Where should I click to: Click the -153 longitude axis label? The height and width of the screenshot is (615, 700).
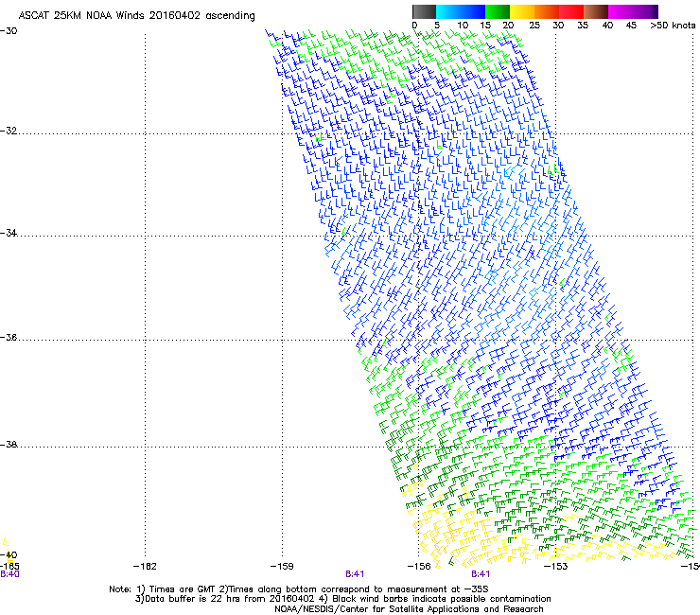point(556,567)
